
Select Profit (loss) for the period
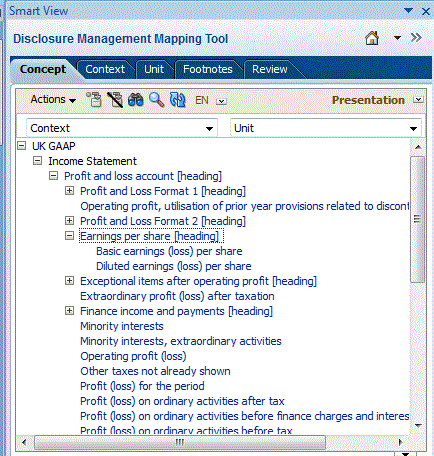pos(142,386)
